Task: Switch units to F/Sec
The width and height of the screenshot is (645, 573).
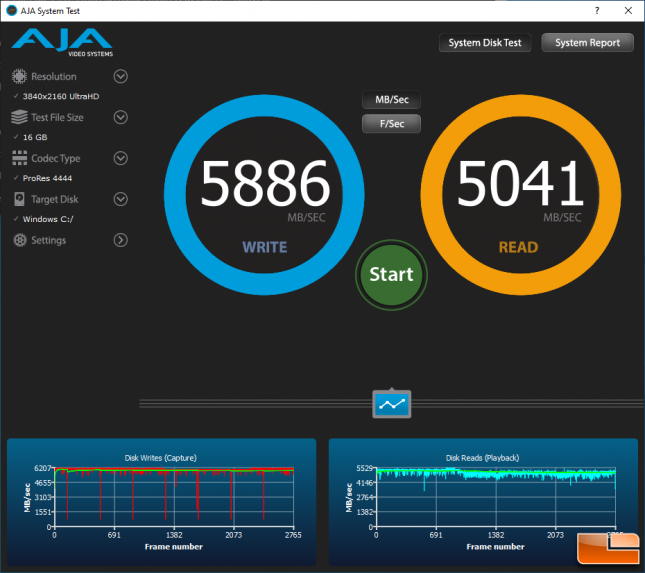Action: [x=392, y=124]
